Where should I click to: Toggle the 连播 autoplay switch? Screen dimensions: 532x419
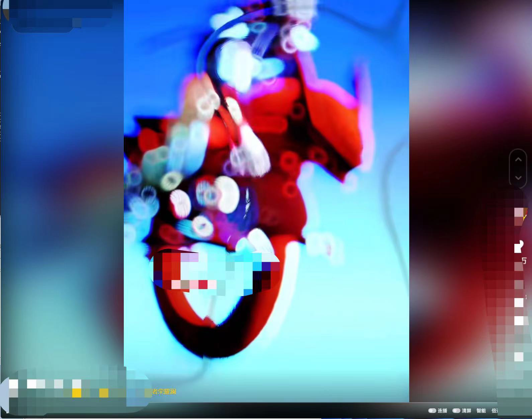(432, 411)
